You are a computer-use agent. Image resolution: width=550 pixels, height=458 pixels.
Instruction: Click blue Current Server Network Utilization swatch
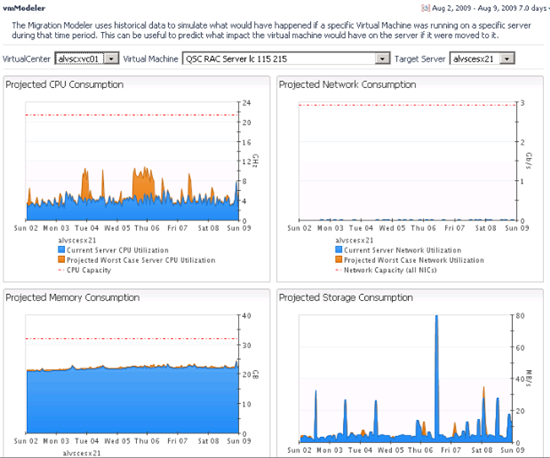[338, 250]
